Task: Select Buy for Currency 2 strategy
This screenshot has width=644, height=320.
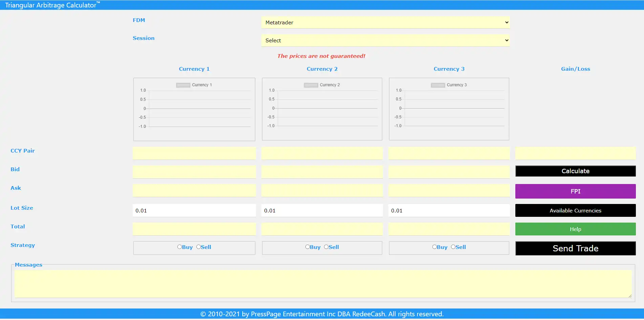Action: click(307, 247)
